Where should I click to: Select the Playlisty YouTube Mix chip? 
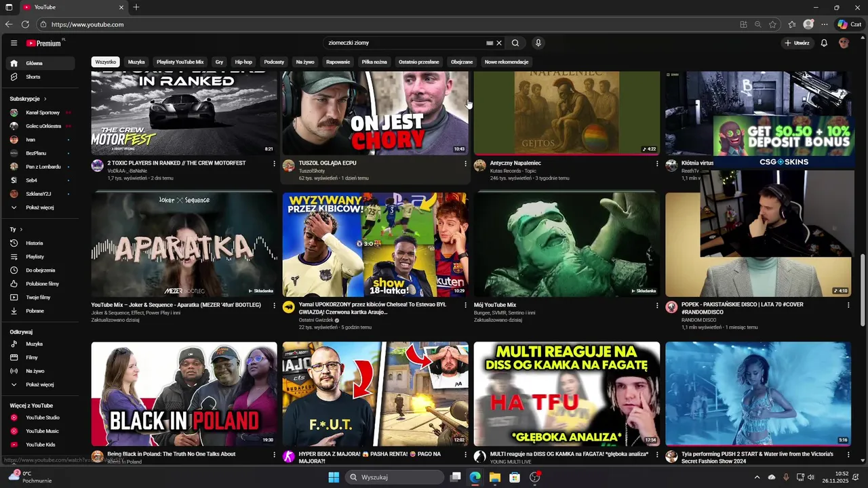180,62
